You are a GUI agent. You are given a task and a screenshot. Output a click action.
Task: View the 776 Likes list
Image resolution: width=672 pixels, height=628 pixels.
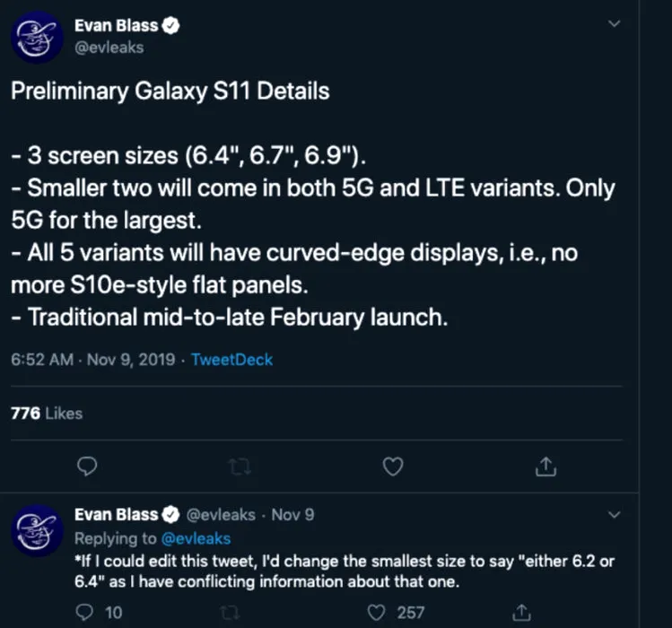click(x=46, y=414)
